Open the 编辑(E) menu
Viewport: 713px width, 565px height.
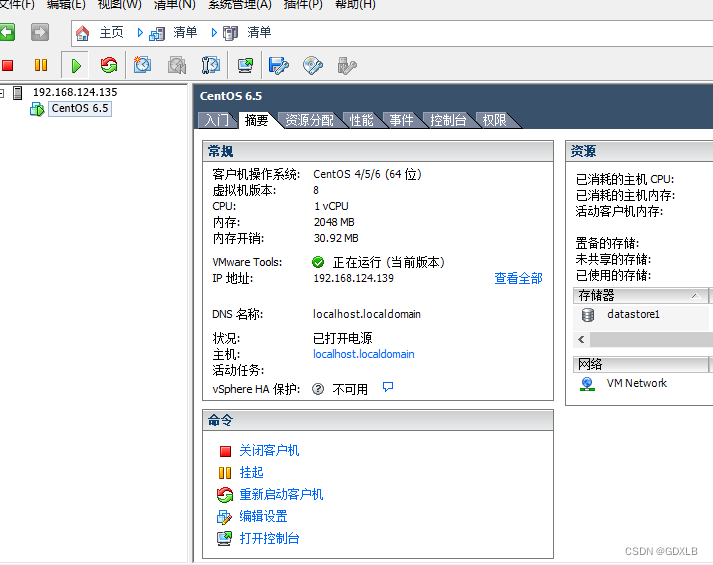[x=66, y=5]
